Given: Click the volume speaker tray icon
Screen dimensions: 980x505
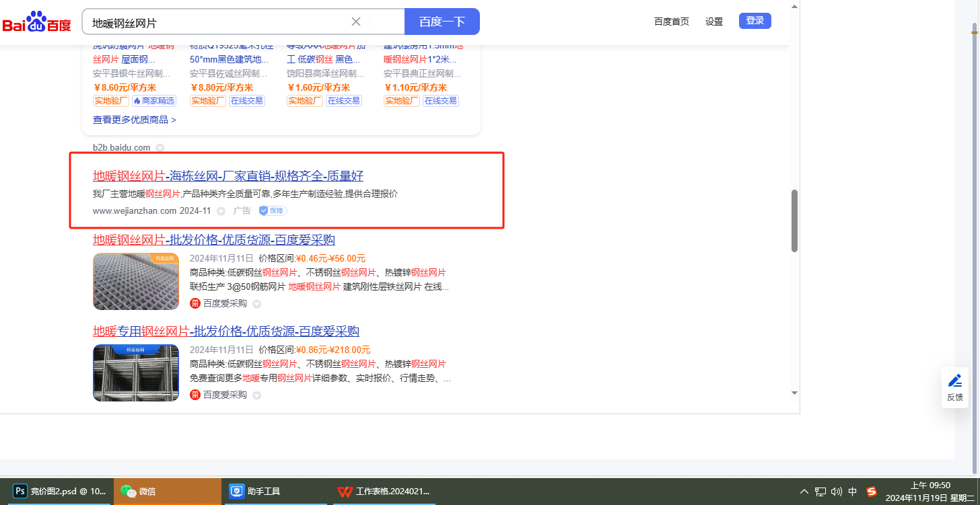Looking at the screenshot, I should (837, 492).
